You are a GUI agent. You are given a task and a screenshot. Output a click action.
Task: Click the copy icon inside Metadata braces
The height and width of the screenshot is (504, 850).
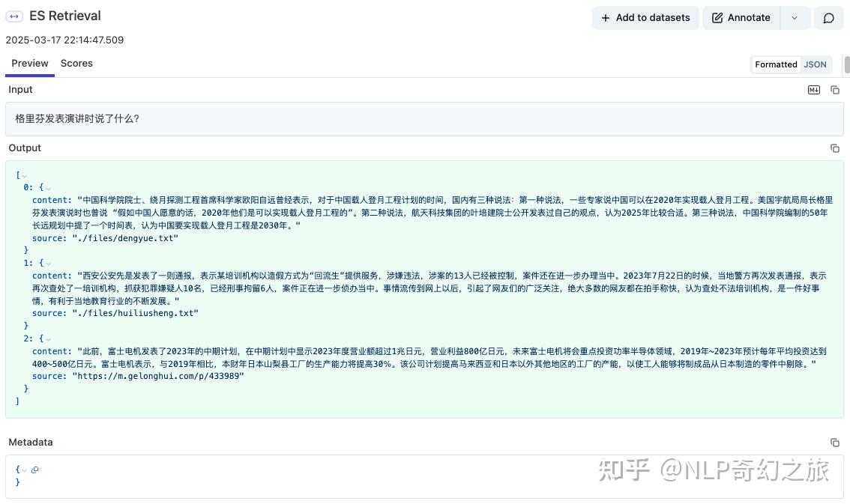(x=34, y=469)
